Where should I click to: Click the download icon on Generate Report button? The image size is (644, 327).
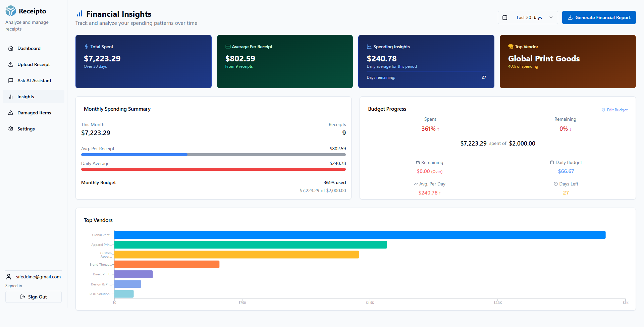(570, 17)
